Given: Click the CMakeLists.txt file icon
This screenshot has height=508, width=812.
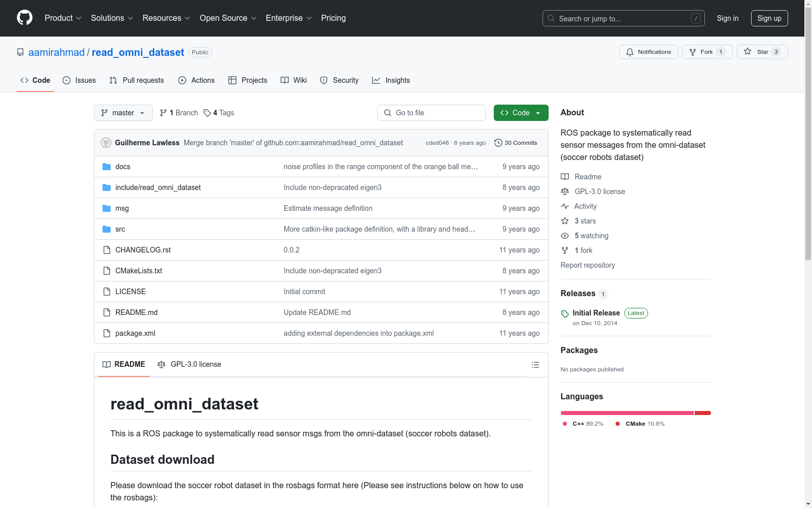Looking at the screenshot, I should click(107, 271).
